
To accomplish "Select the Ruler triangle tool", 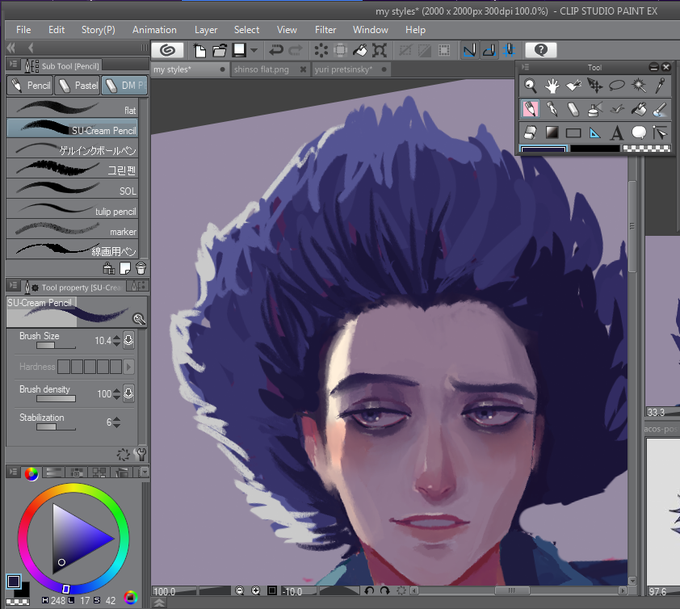I will click(x=595, y=132).
